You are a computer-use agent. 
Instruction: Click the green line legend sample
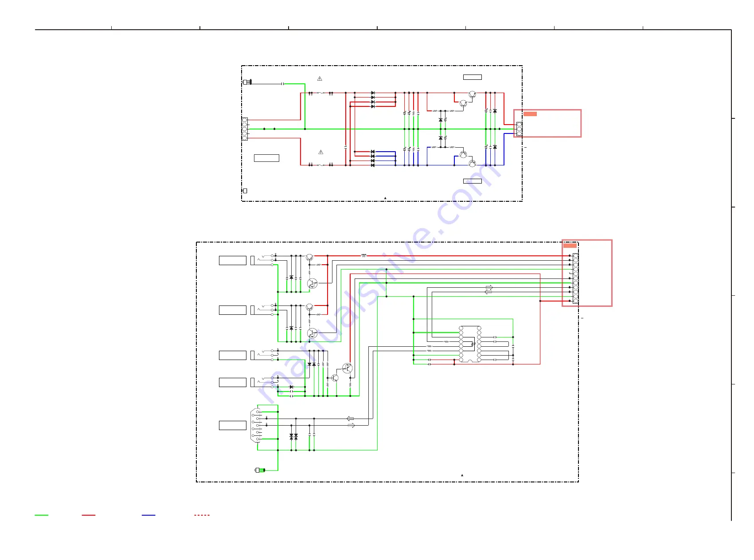click(x=42, y=515)
